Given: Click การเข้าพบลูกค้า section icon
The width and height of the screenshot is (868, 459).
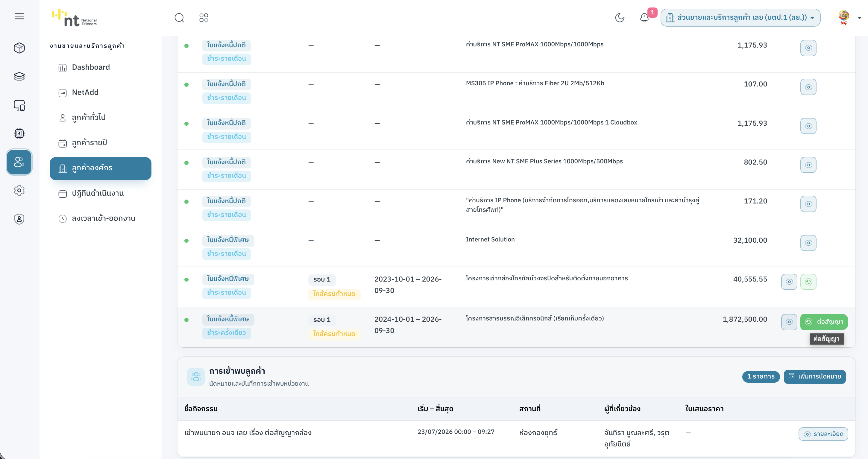Looking at the screenshot, I should pyautogui.click(x=196, y=376).
